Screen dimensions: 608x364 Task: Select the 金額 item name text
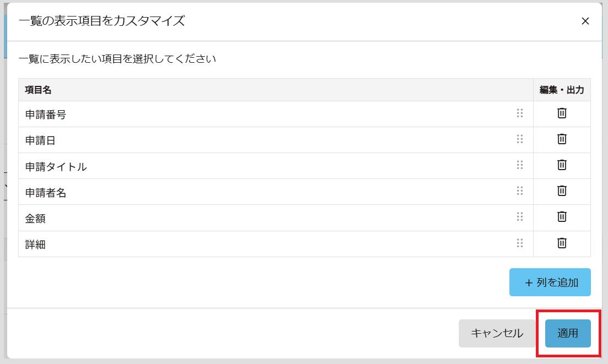click(x=35, y=219)
